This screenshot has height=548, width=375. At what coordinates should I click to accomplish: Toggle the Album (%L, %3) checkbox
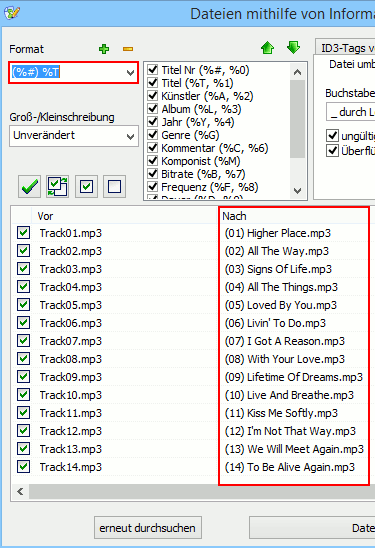click(152, 109)
